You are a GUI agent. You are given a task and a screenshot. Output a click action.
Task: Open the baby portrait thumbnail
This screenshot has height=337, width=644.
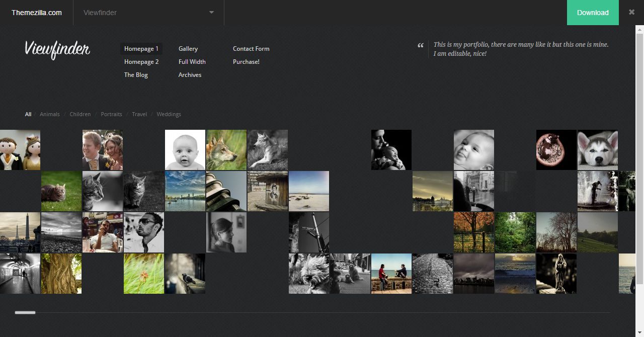click(x=185, y=150)
